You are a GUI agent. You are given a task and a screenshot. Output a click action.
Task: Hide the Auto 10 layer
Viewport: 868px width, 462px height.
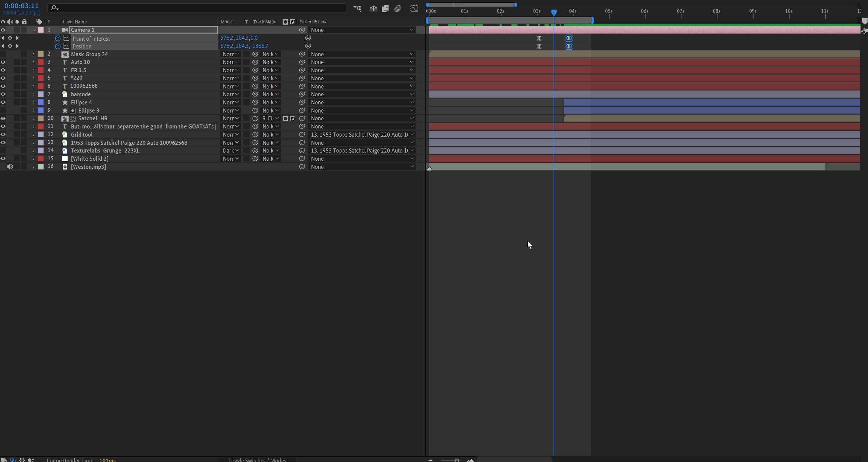coord(3,62)
